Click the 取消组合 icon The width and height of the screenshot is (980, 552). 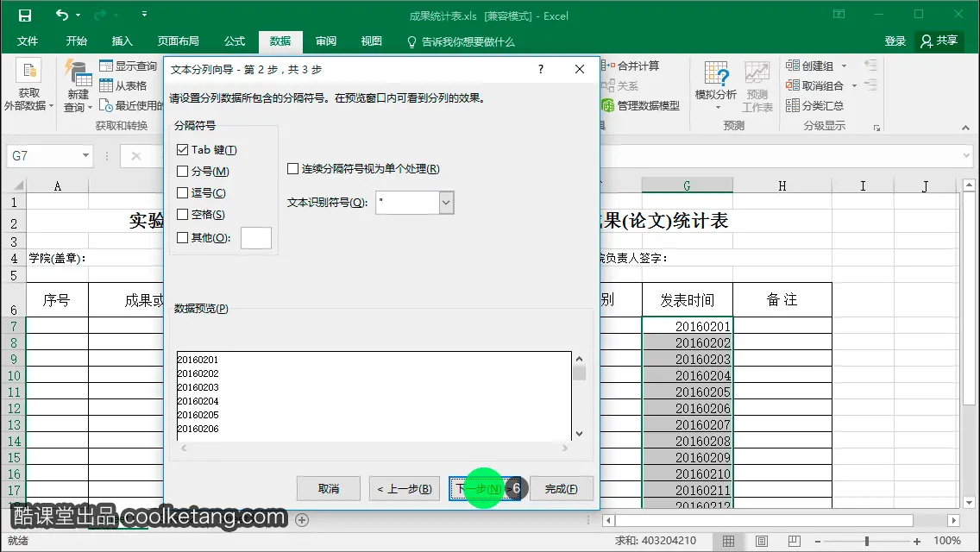click(793, 85)
